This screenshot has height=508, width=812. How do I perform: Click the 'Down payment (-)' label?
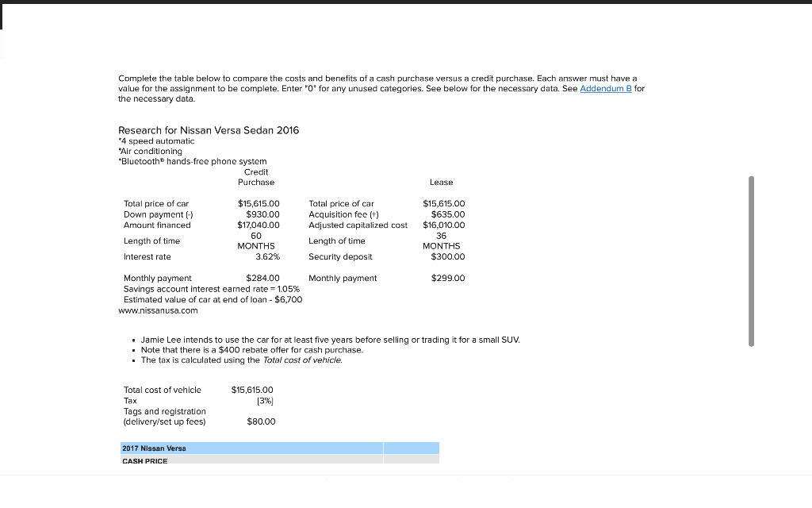(158, 214)
